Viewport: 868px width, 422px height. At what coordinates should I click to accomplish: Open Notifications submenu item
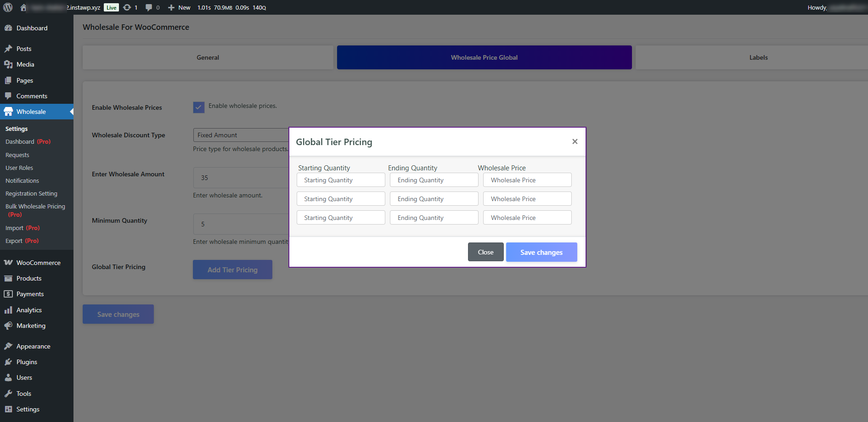pyautogui.click(x=23, y=181)
